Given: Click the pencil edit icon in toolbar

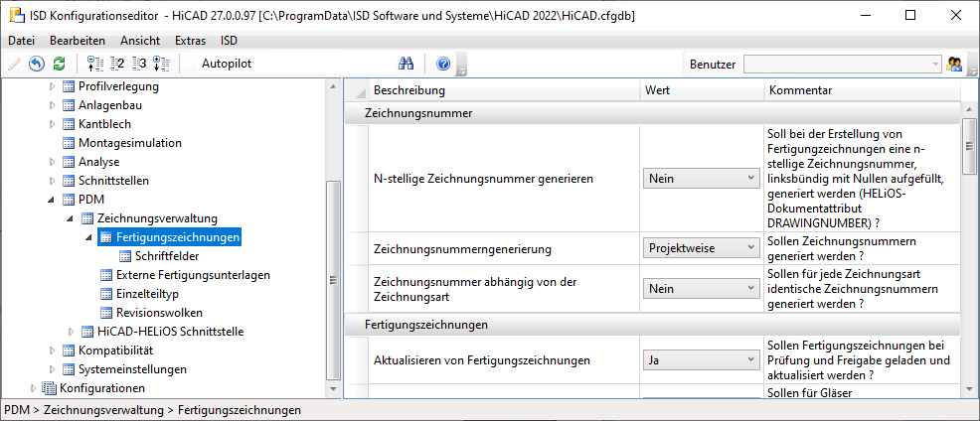Looking at the screenshot, I should point(14,64).
